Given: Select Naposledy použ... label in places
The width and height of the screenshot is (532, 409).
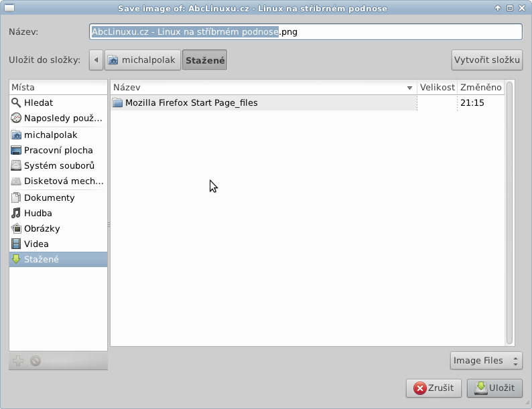Looking at the screenshot, I should (63, 118).
